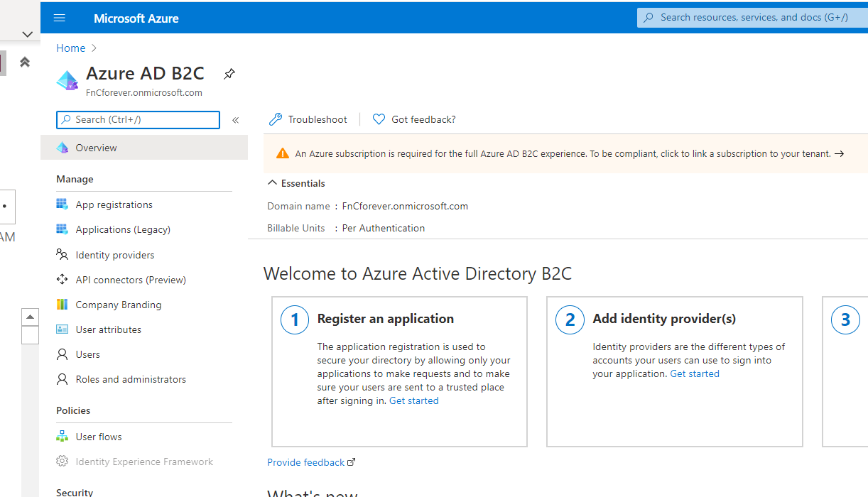The height and width of the screenshot is (497, 868).
Task: Click Microsoft Azure title in header
Action: click(136, 18)
